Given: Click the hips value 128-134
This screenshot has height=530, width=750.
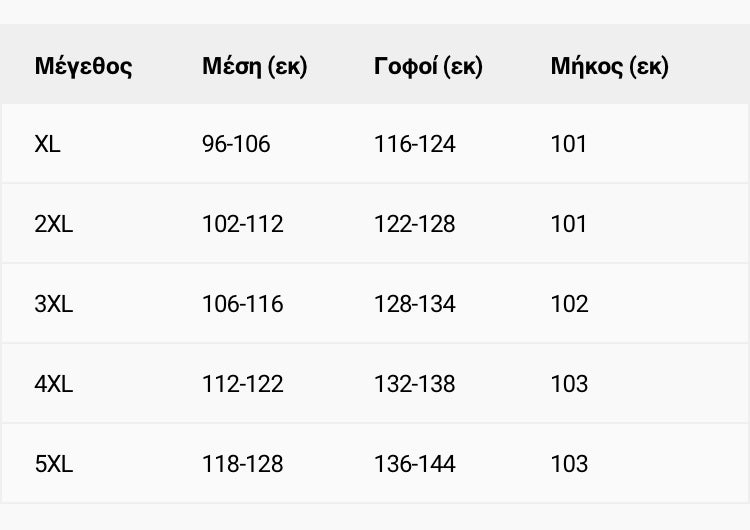Looking at the screenshot, I should pos(415,304).
